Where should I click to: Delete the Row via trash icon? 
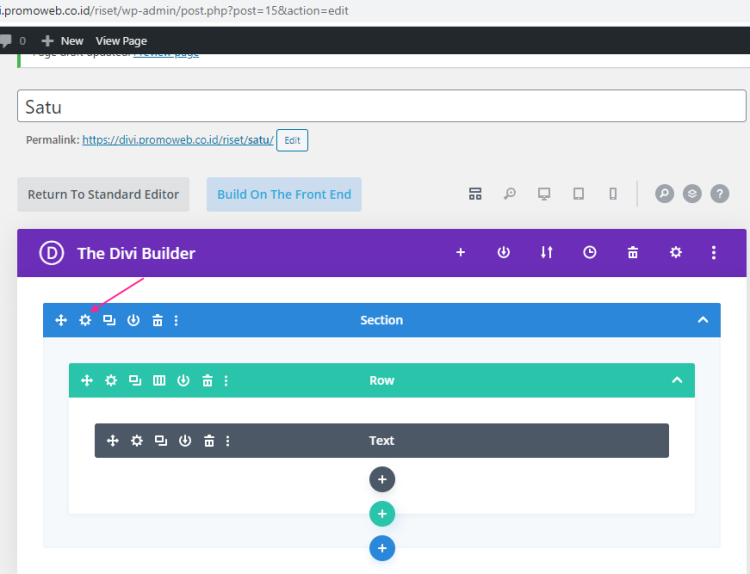(x=207, y=380)
